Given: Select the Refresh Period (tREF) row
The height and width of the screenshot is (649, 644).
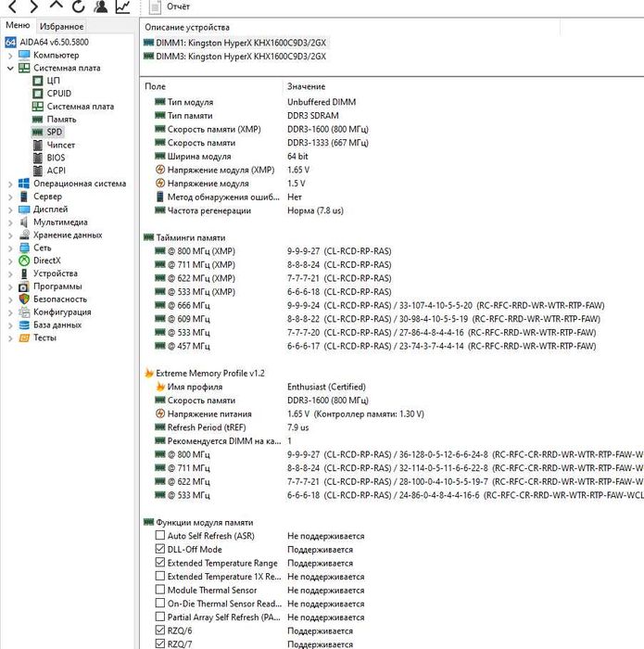Looking at the screenshot, I should 232,427.
